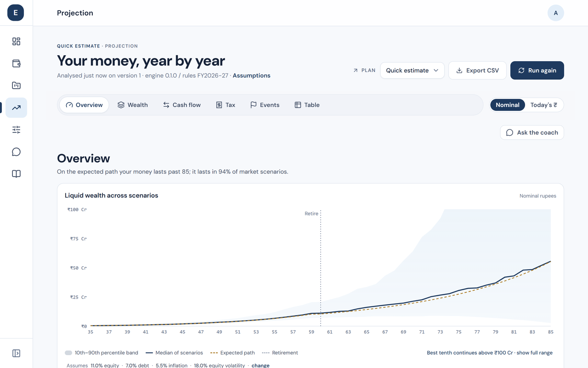Switch values to Nominal
Image resolution: width=588 pixels, height=368 pixels.
point(508,105)
